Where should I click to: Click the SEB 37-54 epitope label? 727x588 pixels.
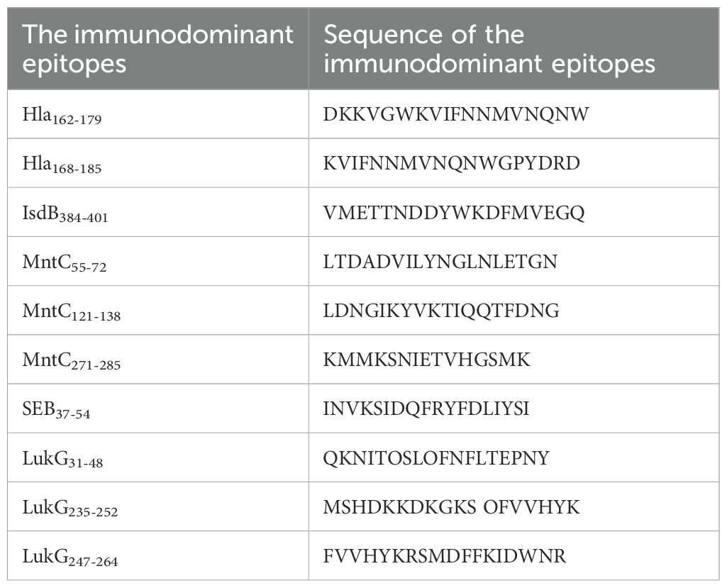coord(57,409)
